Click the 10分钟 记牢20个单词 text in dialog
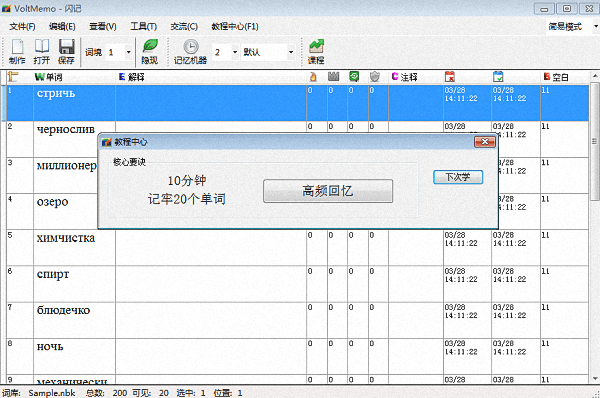This screenshot has width=600, height=398. click(187, 190)
